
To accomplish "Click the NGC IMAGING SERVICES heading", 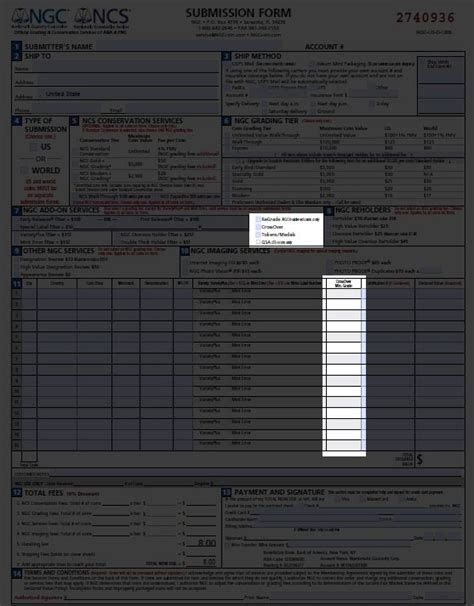I will pyautogui.click(x=230, y=251).
